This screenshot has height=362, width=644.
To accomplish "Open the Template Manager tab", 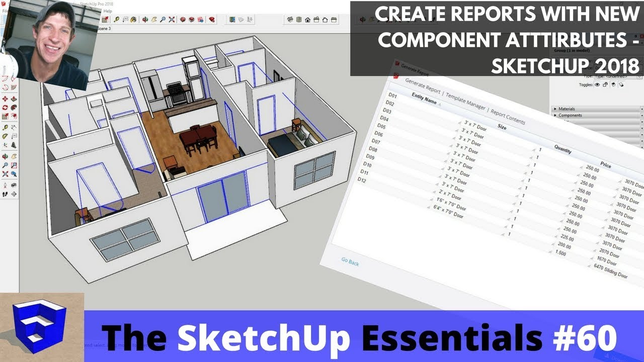I will (466, 101).
